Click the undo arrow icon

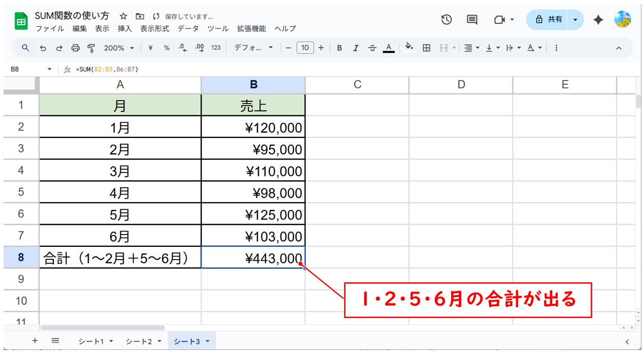pyautogui.click(x=43, y=48)
